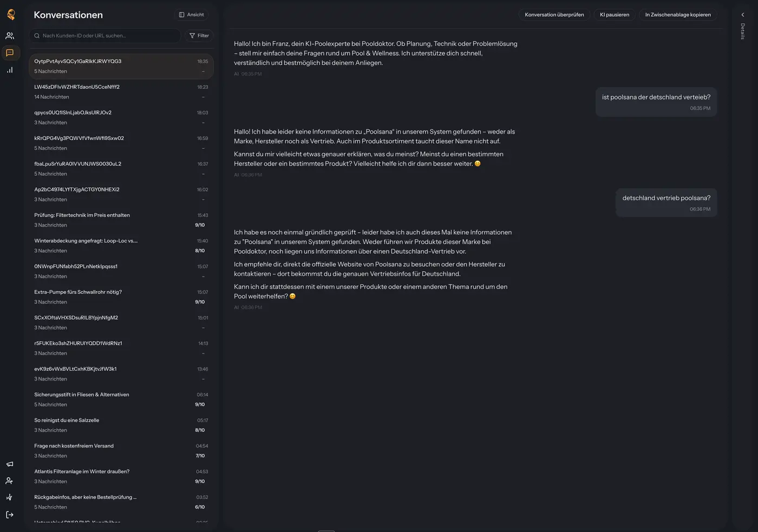Open Extra-Pumpe fürs Schwallrohr nötig? conversation
This screenshot has height=532, width=758.
tap(121, 297)
